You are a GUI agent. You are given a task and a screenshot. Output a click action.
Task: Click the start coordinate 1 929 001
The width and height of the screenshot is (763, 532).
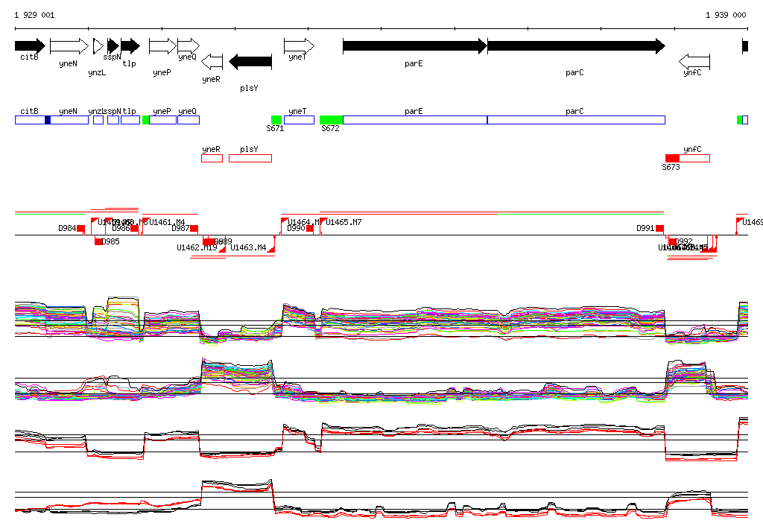click(34, 15)
